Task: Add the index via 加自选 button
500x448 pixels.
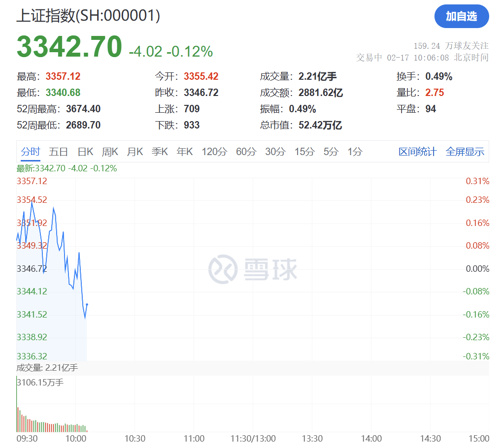Action: click(x=461, y=16)
